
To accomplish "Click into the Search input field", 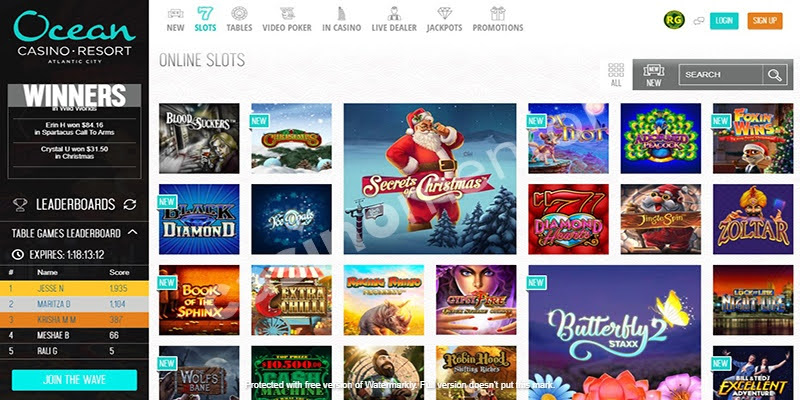I will click(x=720, y=74).
